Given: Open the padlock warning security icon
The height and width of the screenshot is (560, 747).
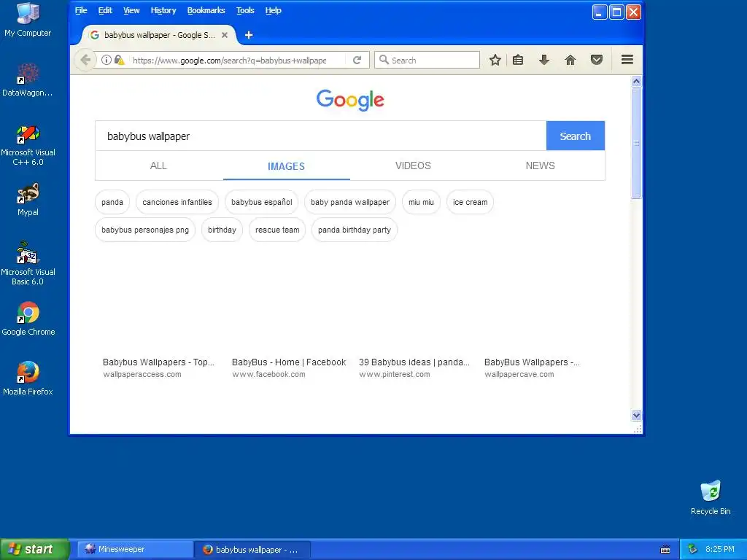Looking at the screenshot, I should click(119, 60).
